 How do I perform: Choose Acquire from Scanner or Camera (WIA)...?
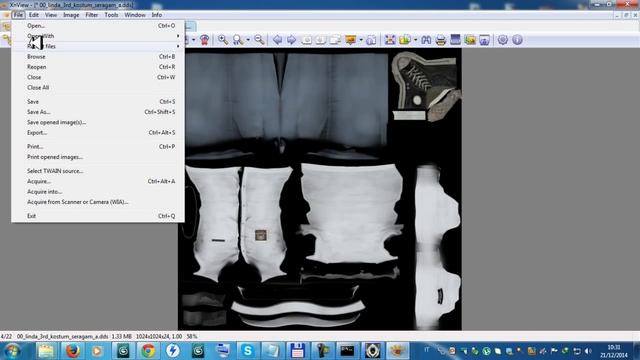[x=98, y=202]
